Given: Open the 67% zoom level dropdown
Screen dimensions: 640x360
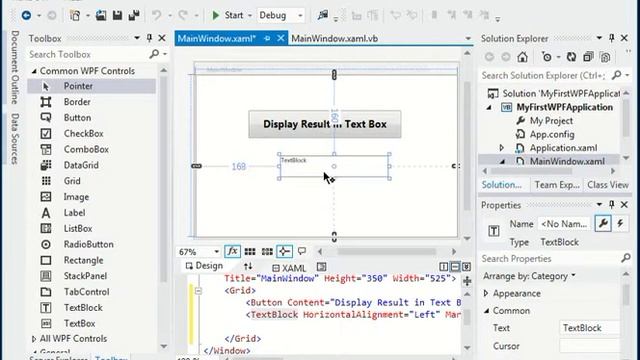Looking at the screenshot, I should click(x=216, y=252).
